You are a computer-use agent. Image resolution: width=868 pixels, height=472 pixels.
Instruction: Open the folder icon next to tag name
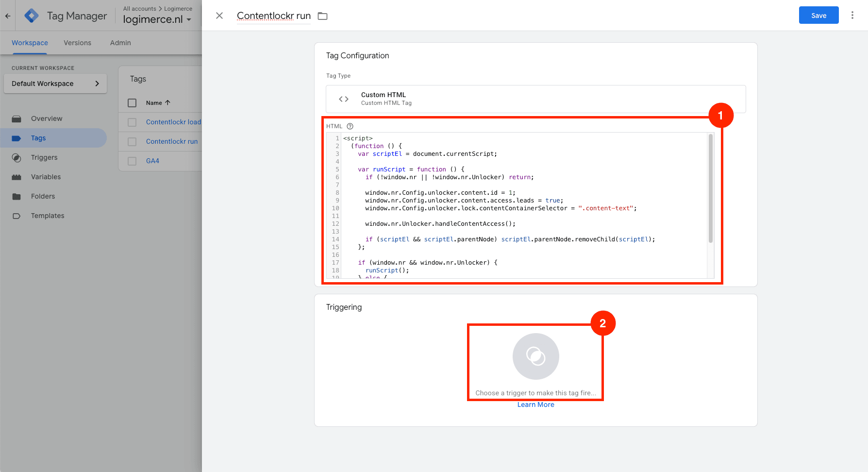pyautogui.click(x=322, y=16)
